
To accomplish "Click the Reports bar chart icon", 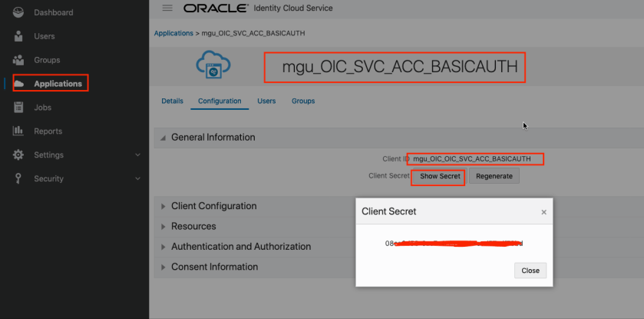I will pos(18,131).
